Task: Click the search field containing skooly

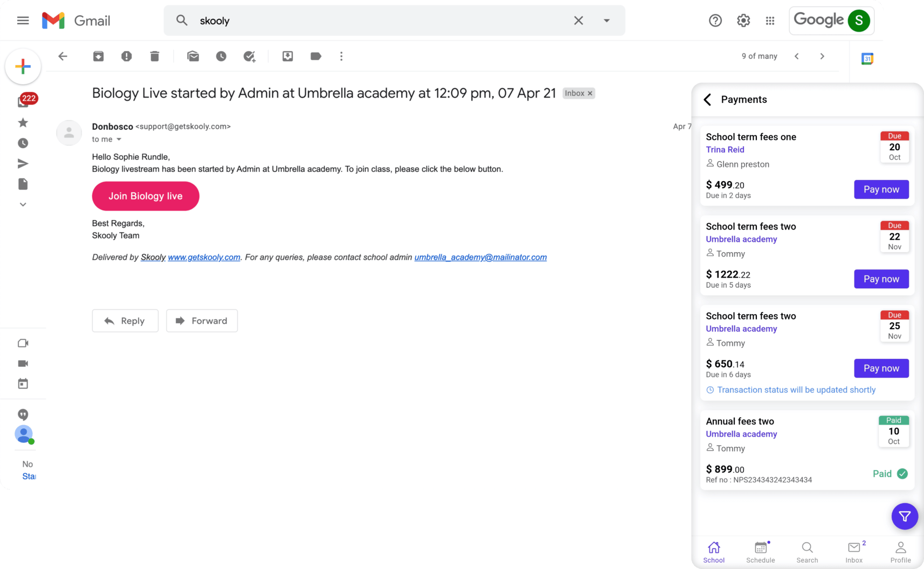Action: tap(377, 20)
